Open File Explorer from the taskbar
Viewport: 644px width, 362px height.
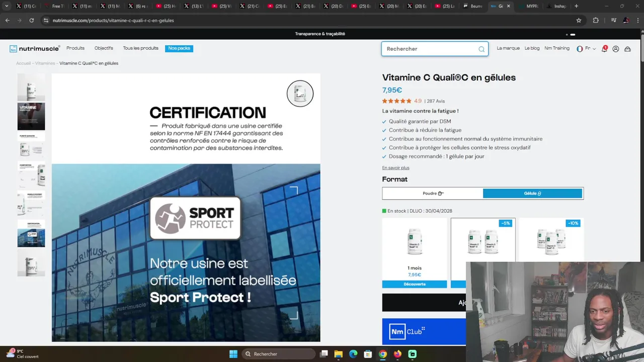pos(339,354)
